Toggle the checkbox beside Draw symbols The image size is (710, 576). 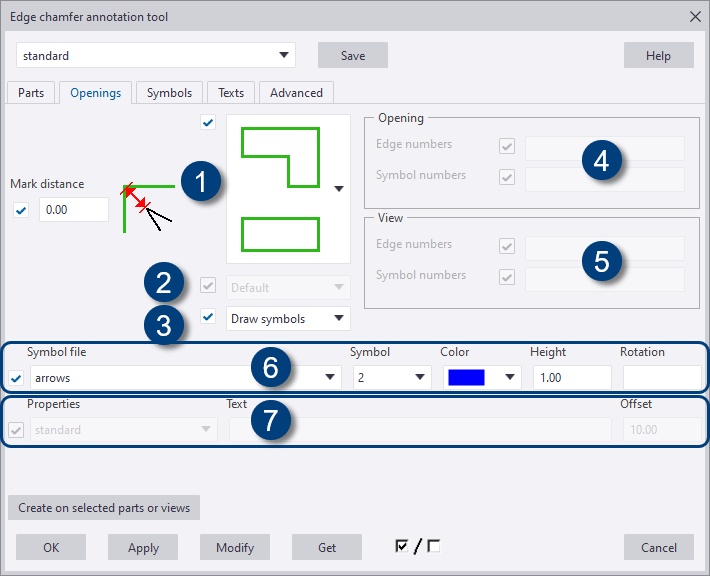pyautogui.click(x=208, y=317)
